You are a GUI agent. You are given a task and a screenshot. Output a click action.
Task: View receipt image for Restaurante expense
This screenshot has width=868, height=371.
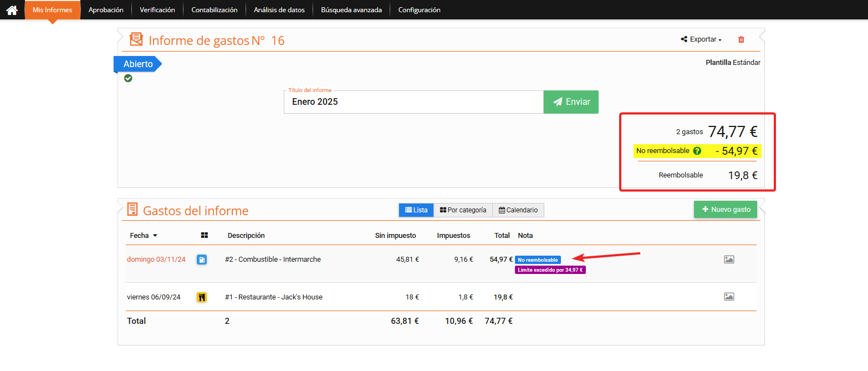pyautogui.click(x=729, y=297)
